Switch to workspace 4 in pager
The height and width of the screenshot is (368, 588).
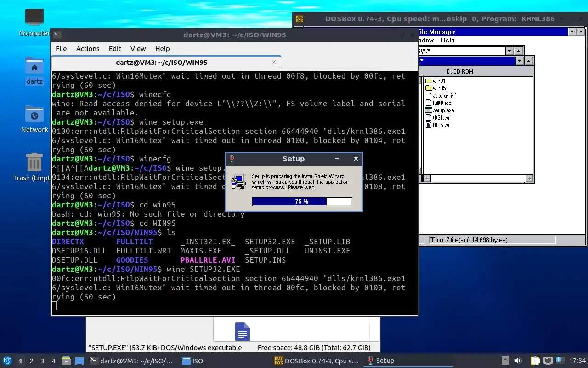coord(54,361)
